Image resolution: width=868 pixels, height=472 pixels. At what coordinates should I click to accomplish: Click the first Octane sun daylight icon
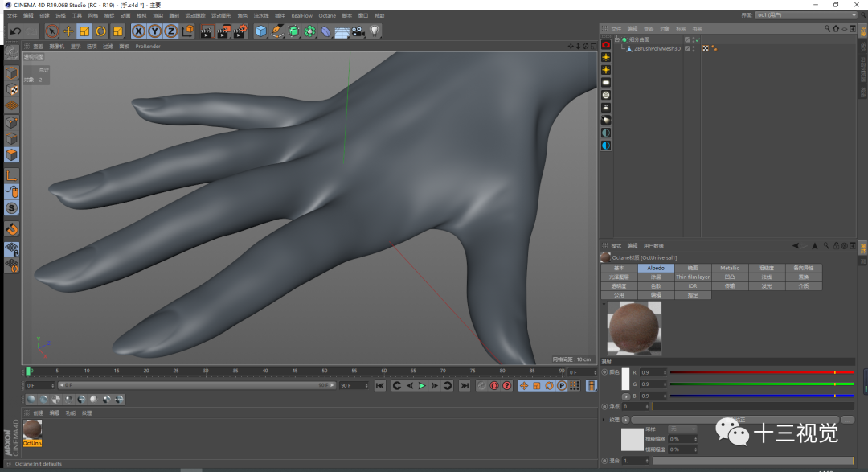click(x=606, y=57)
